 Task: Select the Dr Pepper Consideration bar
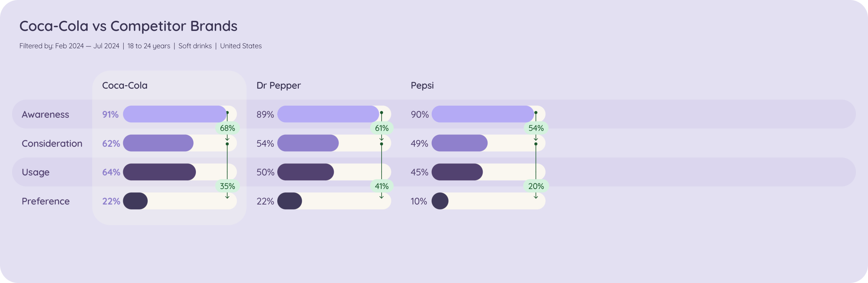point(308,143)
